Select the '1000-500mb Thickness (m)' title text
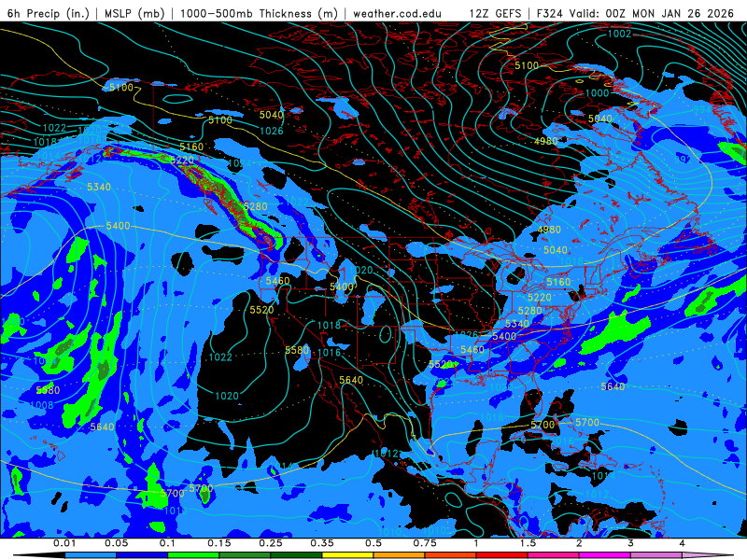The height and width of the screenshot is (560, 747). (259, 13)
